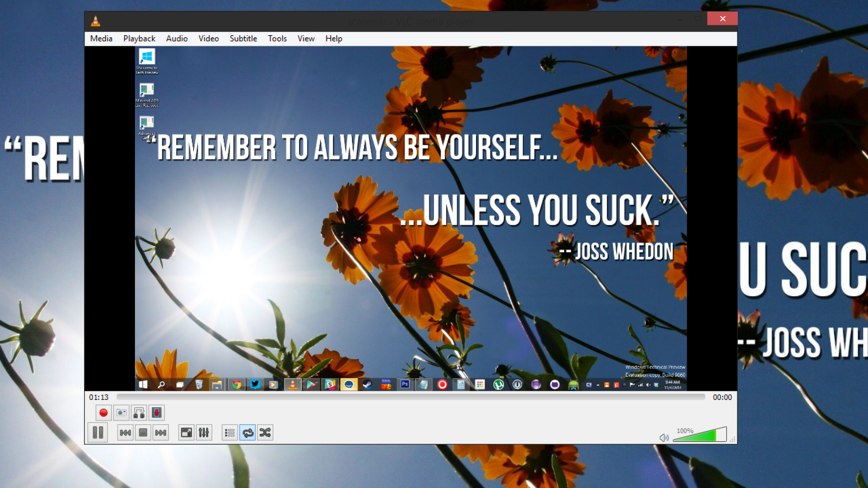Open the Help menu
The width and height of the screenshot is (868, 488).
click(334, 39)
